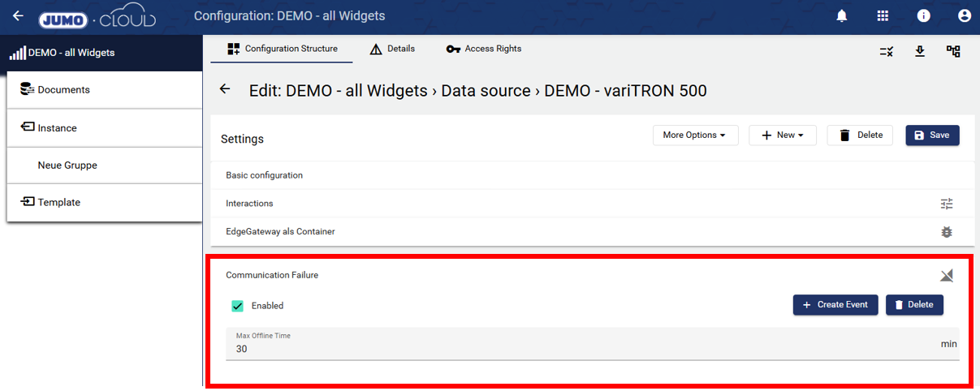Click the Create Event button
This screenshot has width=980, height=391.
pos(835,305)
